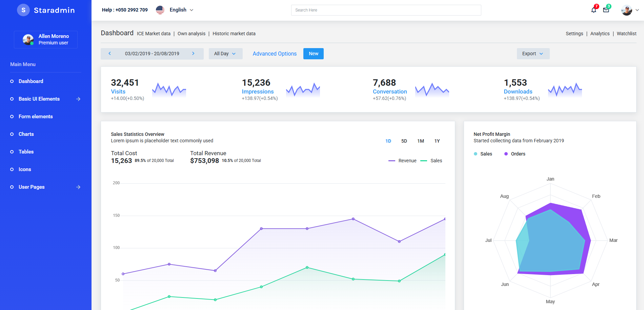Image resolution: width=644 pixels, height=310 pixels.
Task: Click the Charts menu bullet icon
Action: pyautogui.click(x=12, y=134)
